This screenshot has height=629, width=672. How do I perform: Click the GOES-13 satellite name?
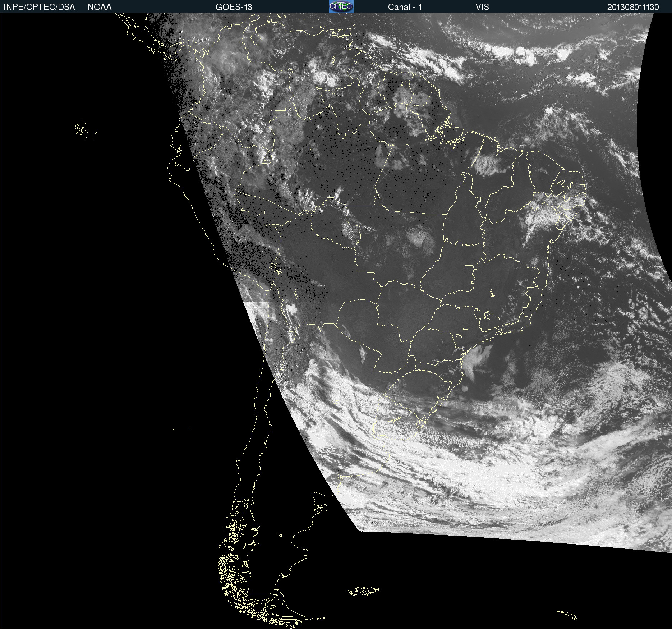pos(234,7)
